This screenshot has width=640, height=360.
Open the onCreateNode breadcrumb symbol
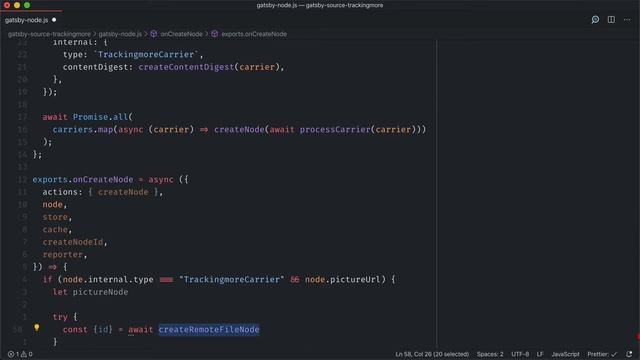[x=181, y=34]
